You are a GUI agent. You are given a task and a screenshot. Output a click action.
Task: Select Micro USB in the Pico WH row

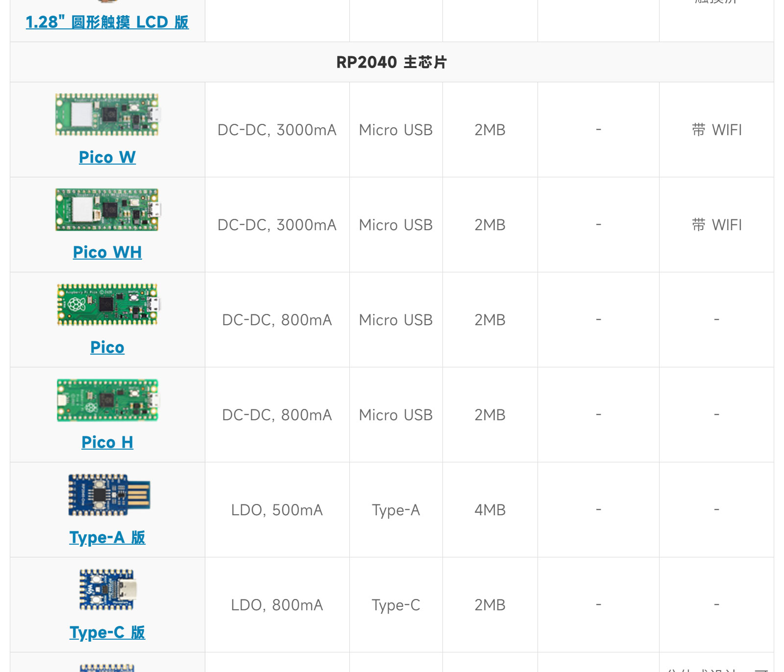click(396, 225)
